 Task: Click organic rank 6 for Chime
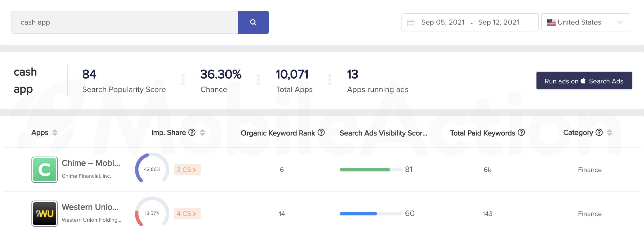(282, 170)
